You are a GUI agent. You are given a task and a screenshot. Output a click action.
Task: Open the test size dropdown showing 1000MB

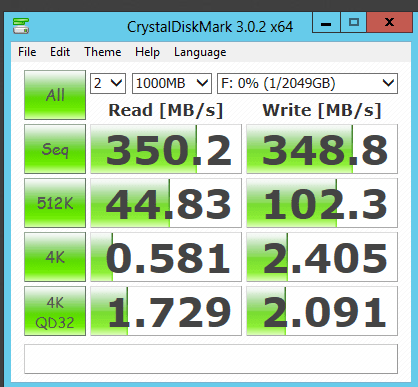(172, 83)
